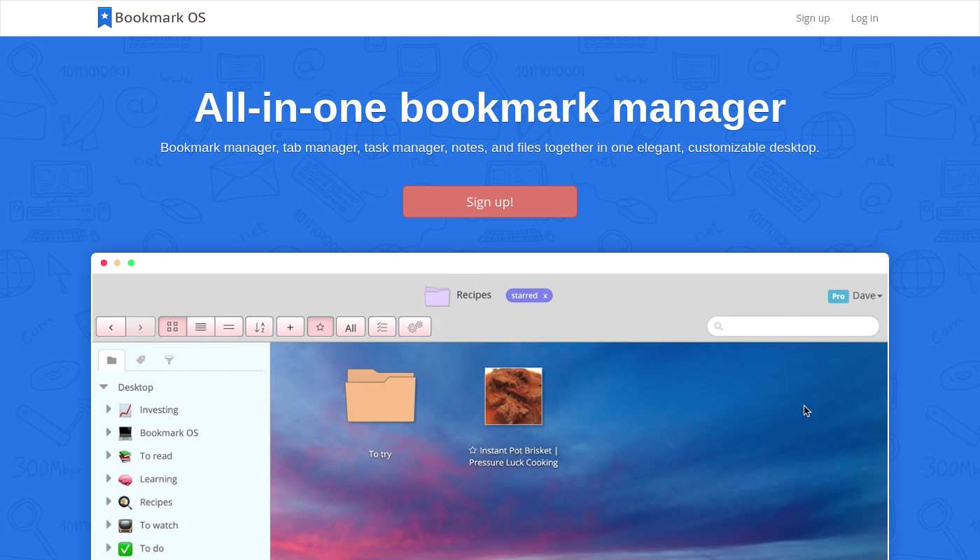This screenshot has width=980, height=560.
Task: Click the green checkmark icon for To do
Action: click(x=125, y=549)
